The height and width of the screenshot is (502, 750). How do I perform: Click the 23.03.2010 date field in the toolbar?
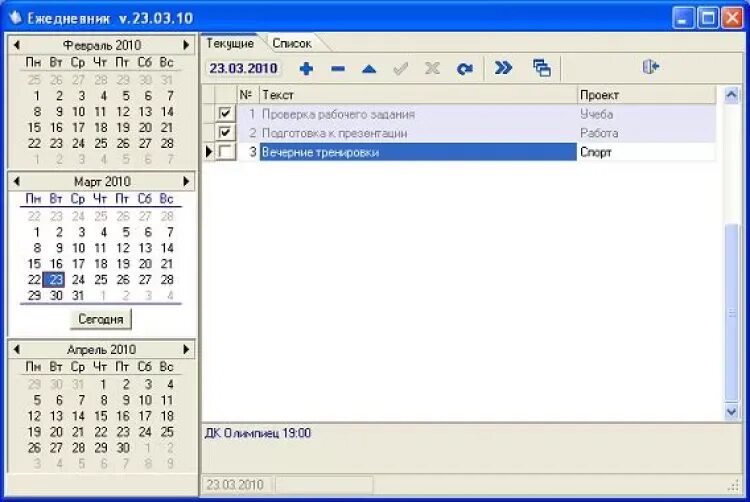coord(243,68)
